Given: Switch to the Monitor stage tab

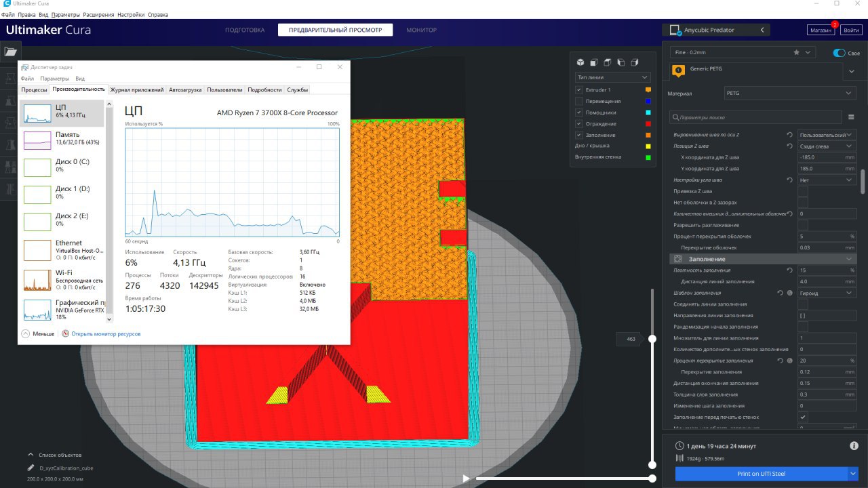Looking at the screenshot, I should (x=421, y=30).
